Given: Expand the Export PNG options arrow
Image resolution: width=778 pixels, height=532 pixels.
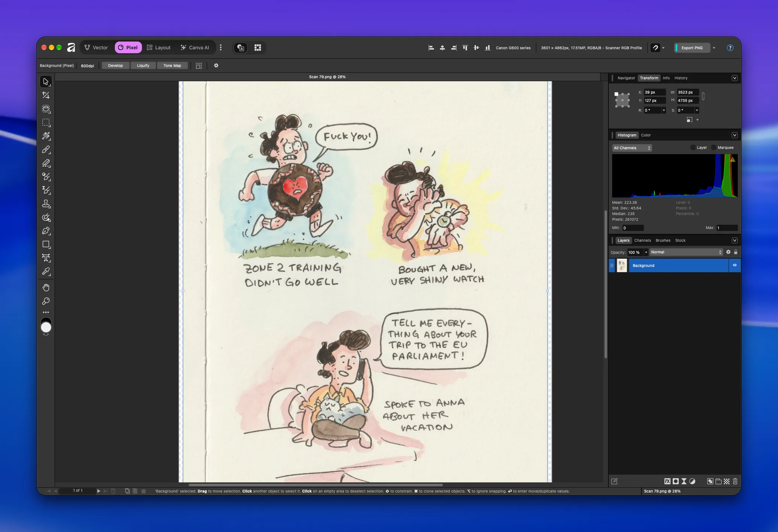Looking at the screenshot, I should click(714, 48).
